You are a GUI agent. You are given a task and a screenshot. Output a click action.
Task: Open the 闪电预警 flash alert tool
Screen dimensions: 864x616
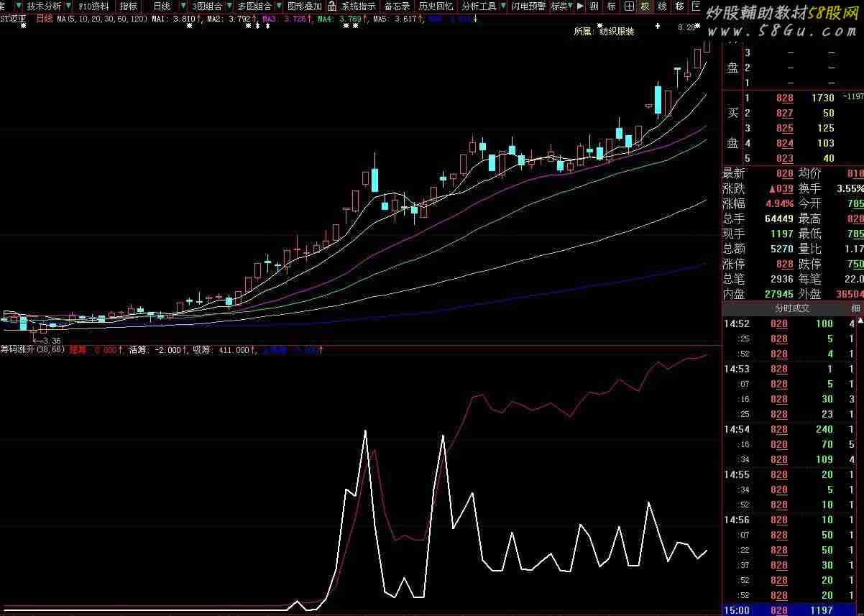[x=528, y=6]
